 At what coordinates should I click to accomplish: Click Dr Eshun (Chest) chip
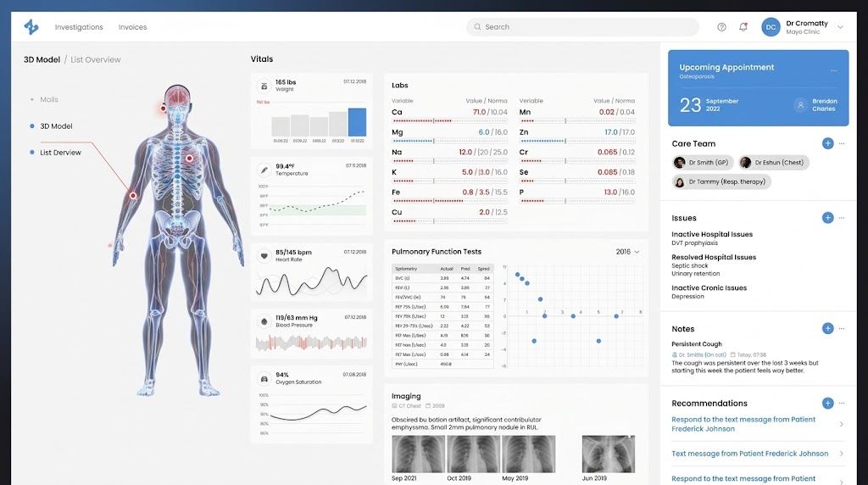[773, 162]
